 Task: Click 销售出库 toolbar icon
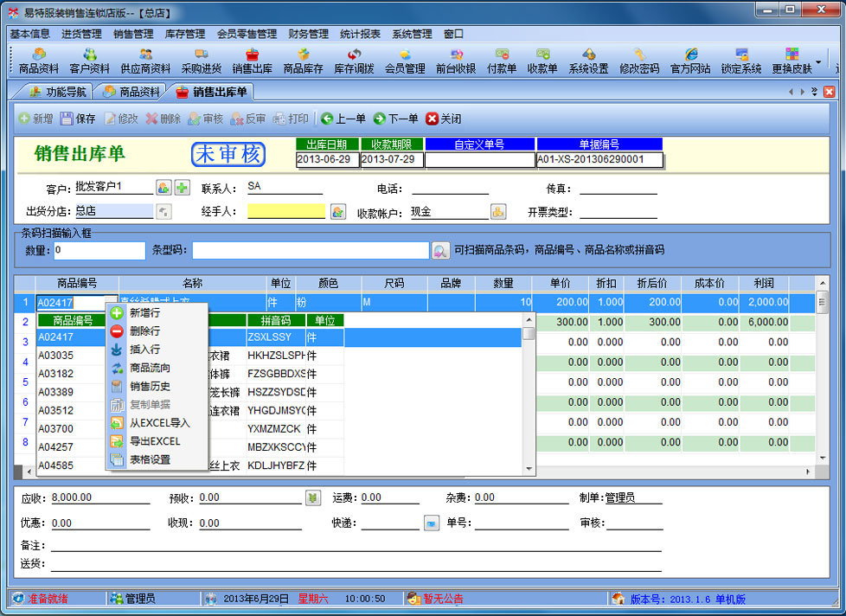(x=252, y=61)
